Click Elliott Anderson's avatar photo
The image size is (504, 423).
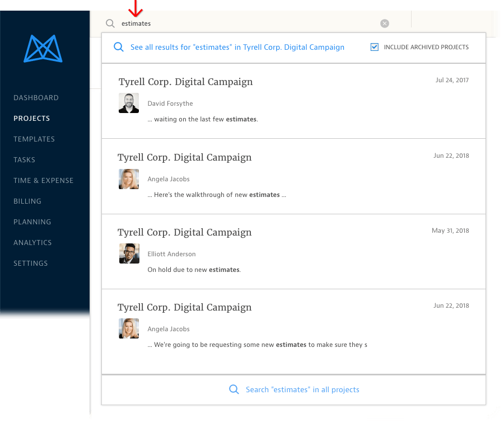pyautogui.click(x=129, y=253)
